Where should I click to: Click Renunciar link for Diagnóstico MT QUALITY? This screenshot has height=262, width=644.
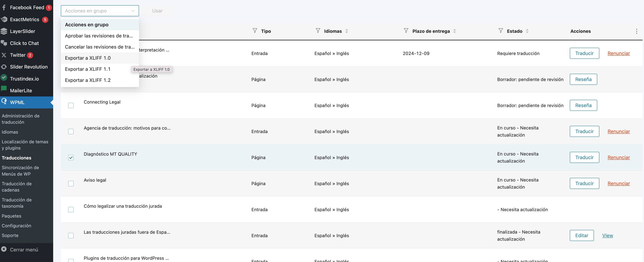(618, 157)
